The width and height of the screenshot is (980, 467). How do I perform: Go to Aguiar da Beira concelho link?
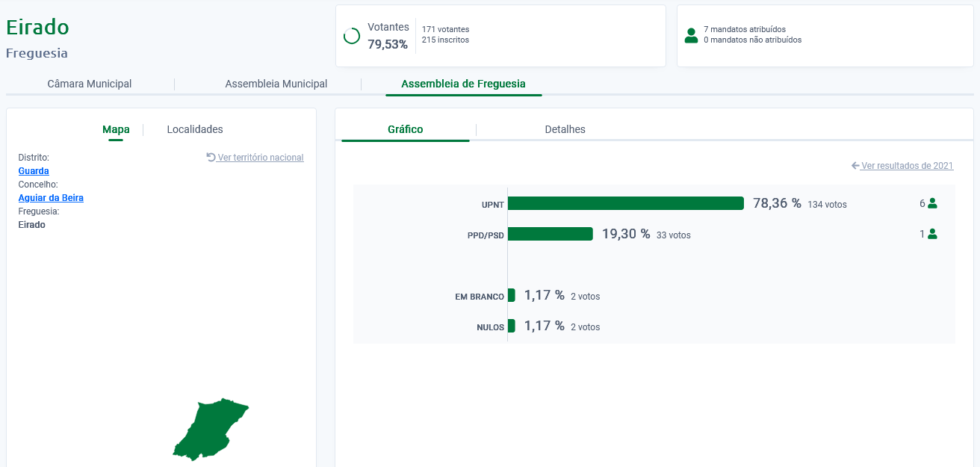(x=51, y=198)
